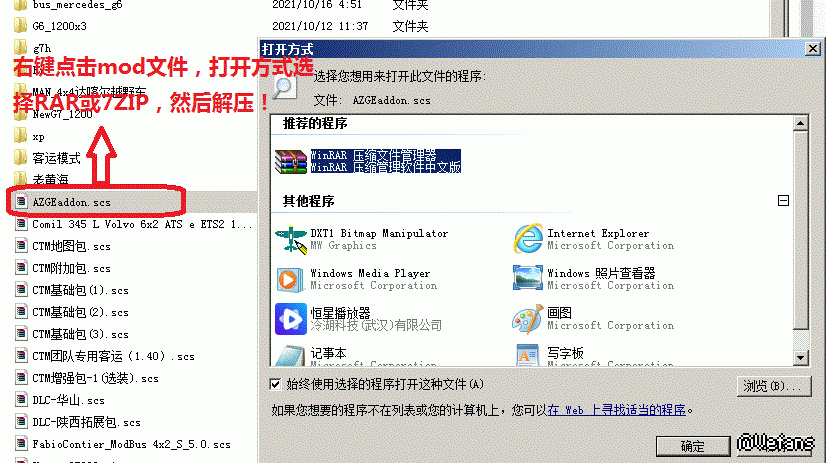Choose 记事本 program name
Screen dimensions: 826x463
(x=328, y=353)
